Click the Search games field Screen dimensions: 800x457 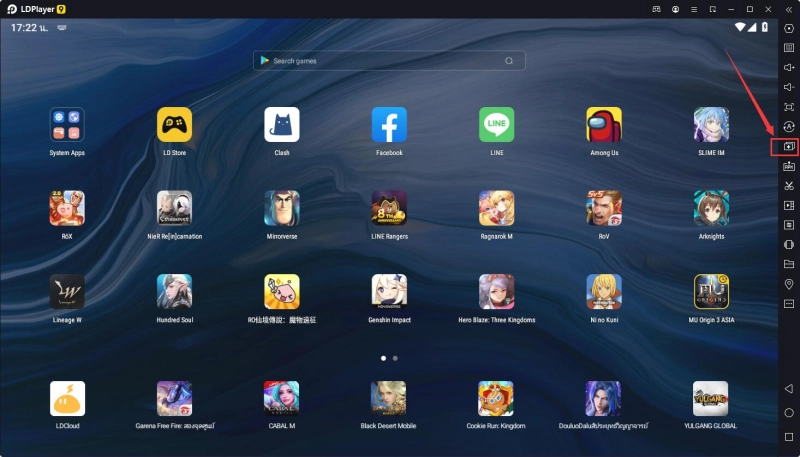[389, 61]
